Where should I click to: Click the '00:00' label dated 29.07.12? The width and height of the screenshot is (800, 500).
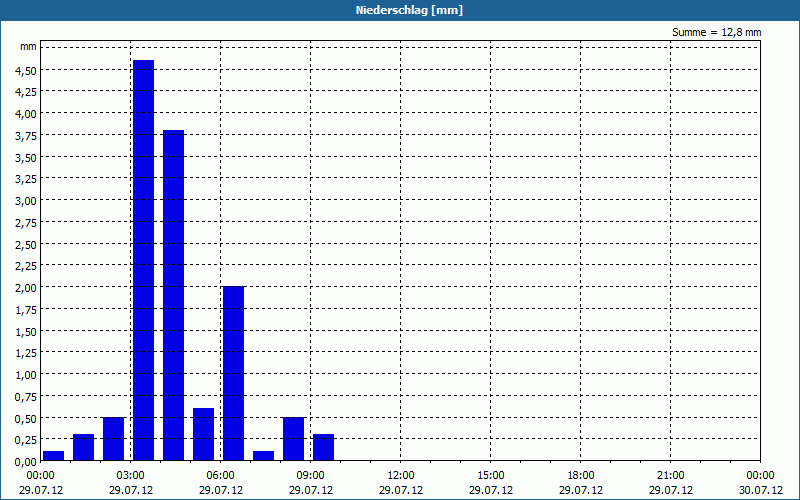41,476
